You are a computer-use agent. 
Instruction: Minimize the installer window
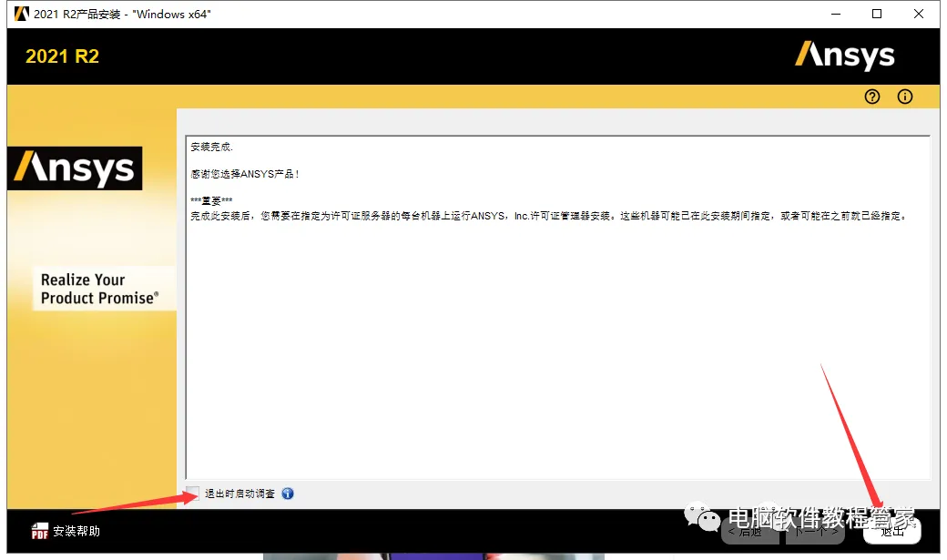point(836,14)
